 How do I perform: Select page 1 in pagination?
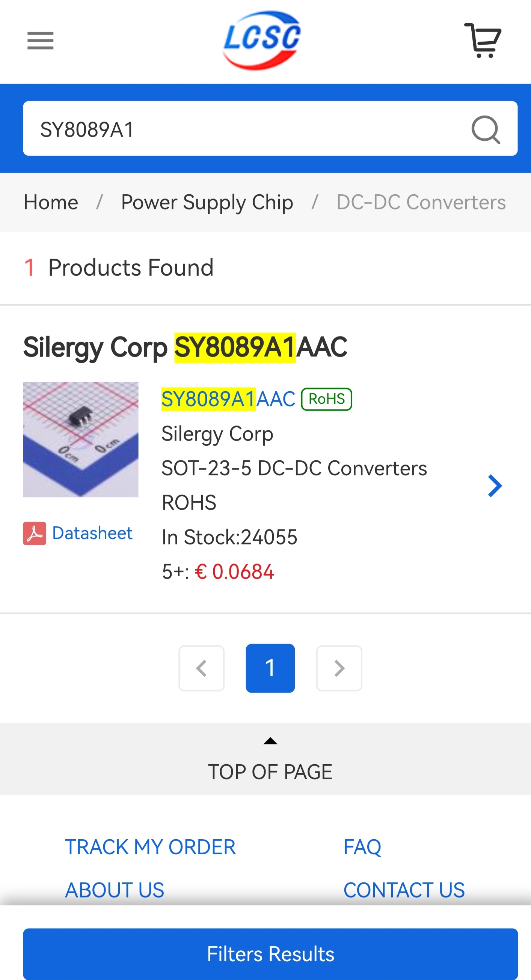pyautogui.click(x=270, y=668)
